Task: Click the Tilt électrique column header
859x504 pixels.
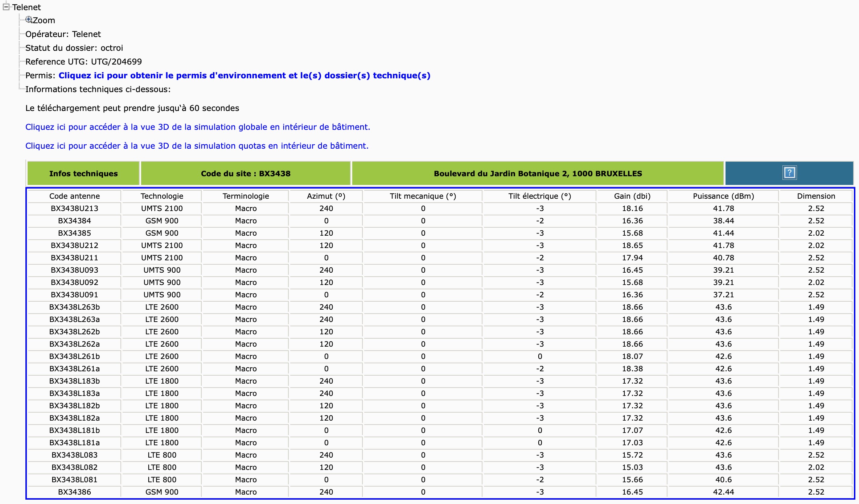Action: [x=540, y=196]
